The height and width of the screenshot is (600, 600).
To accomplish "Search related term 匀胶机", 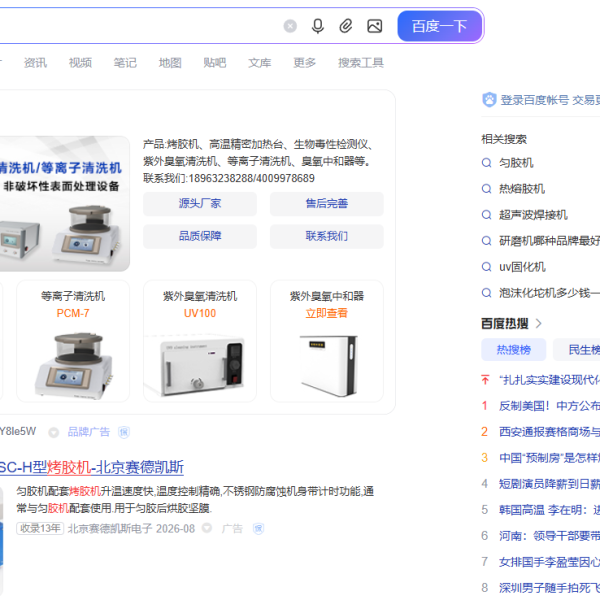I will [x=516, y=163].
